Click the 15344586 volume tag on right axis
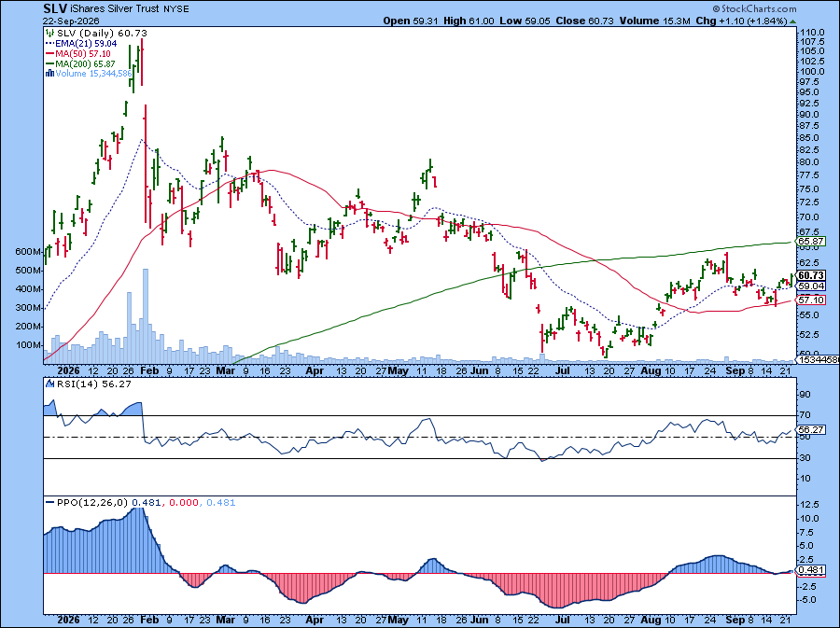 point(819,360)
